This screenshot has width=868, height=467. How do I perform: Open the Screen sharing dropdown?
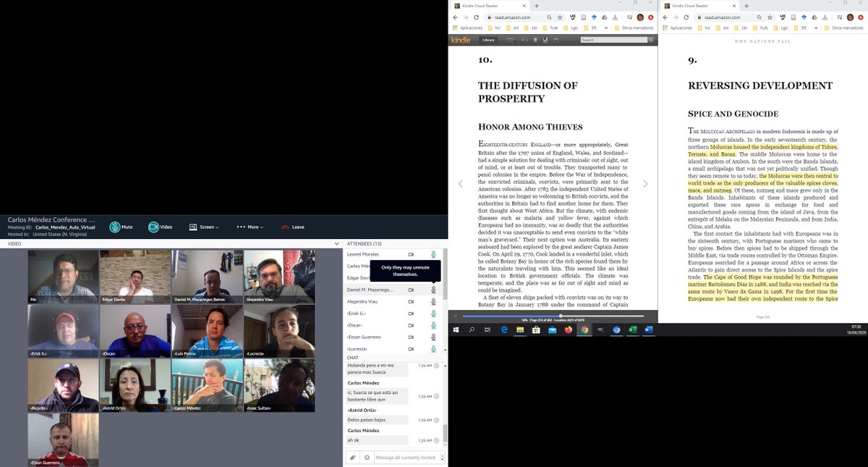pos(203,227)
